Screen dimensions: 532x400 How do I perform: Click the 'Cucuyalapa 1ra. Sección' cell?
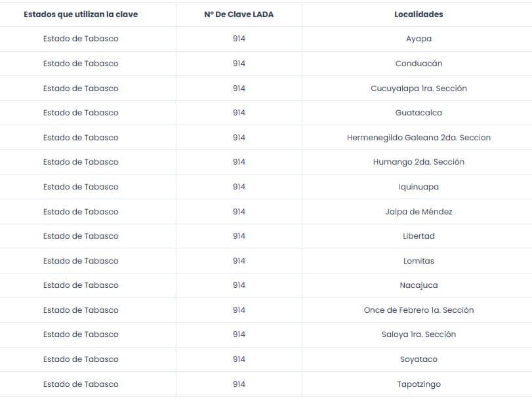[x=419, y=89]
